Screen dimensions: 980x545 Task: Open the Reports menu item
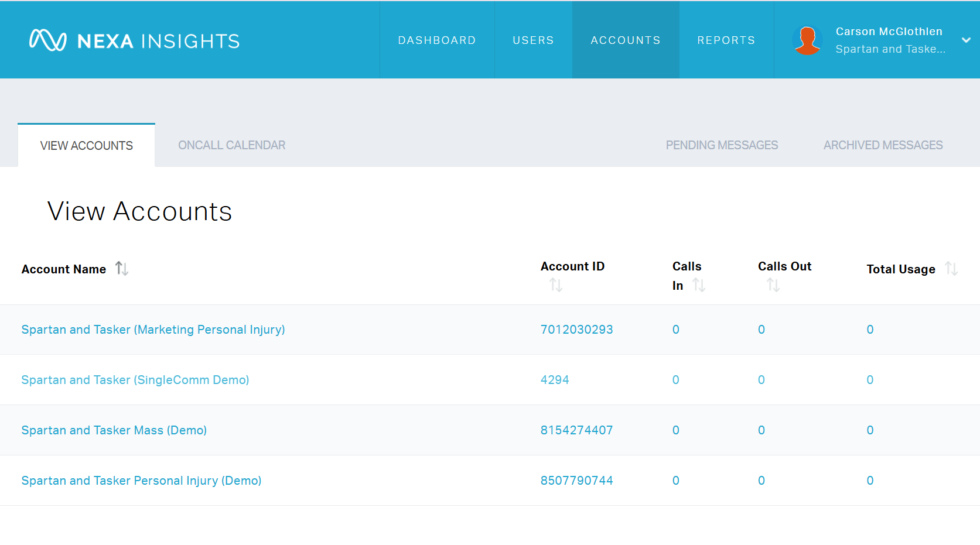click(x=726, y=40)
